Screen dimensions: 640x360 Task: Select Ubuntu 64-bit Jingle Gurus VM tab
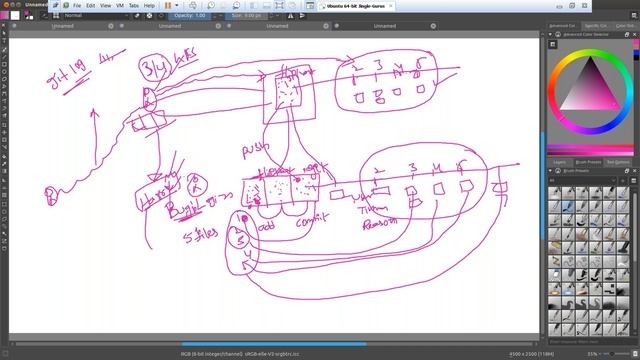356,6
